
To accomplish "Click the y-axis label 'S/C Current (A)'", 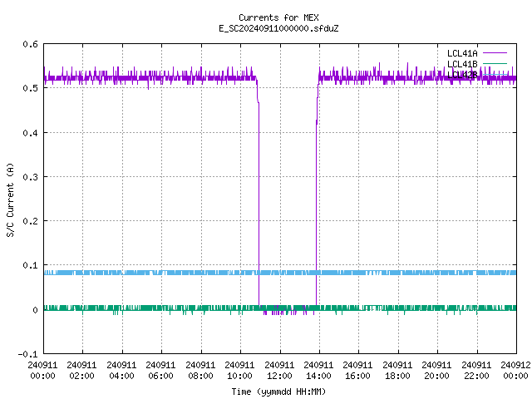I will click(10, 199).
